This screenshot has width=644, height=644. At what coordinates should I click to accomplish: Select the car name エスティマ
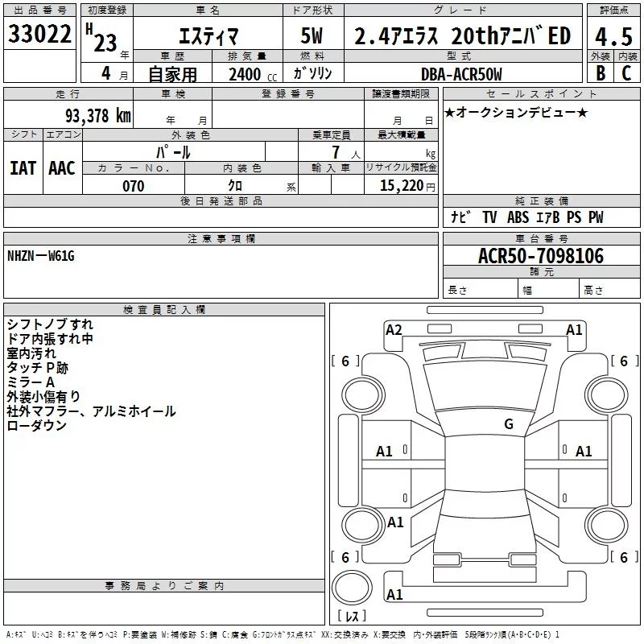pyautogui.click(x=208, y=36)
